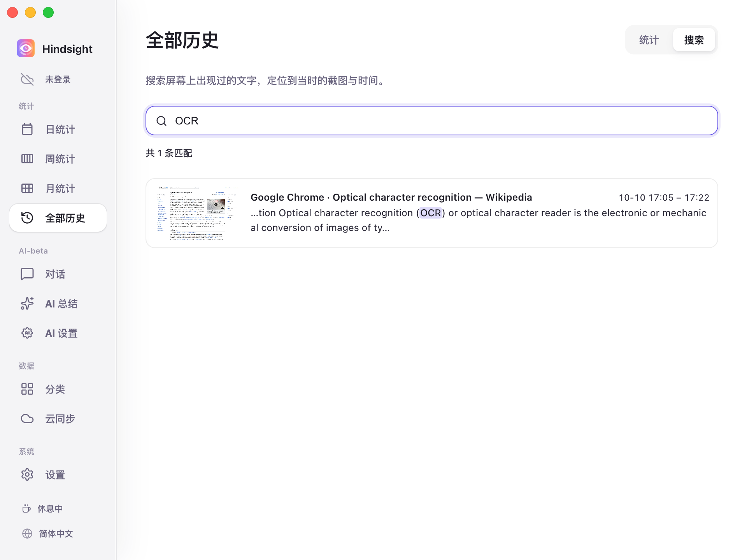Select the 全部历史 sidebar item
747x560 pixels.
coord(58,218)
